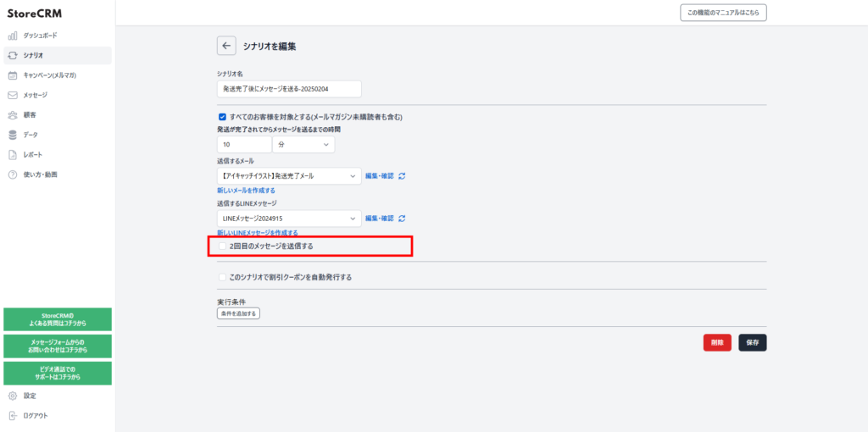Click StoreCRMのよくある質問はコチラから button
Screen dimensions: 868x432
tap(58, 319)
